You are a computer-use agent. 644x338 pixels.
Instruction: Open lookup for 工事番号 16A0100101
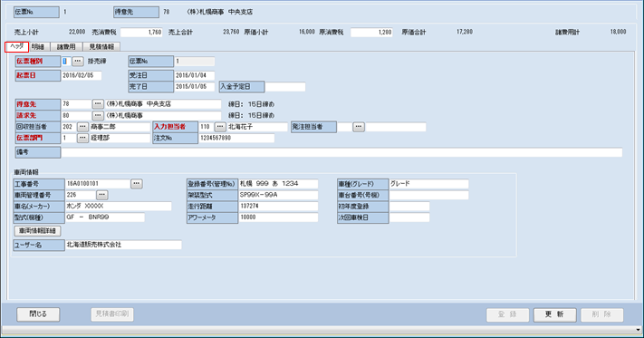pyautogui.click(x=137, y=184)
